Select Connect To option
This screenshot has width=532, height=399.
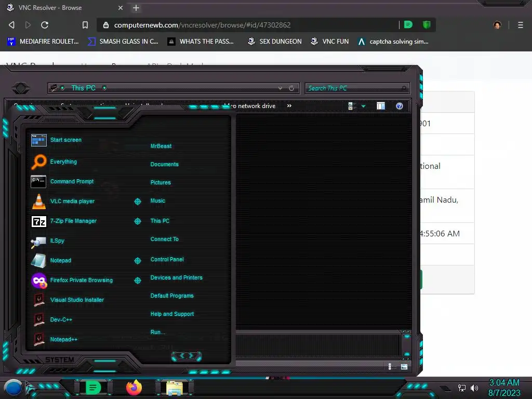165,239
